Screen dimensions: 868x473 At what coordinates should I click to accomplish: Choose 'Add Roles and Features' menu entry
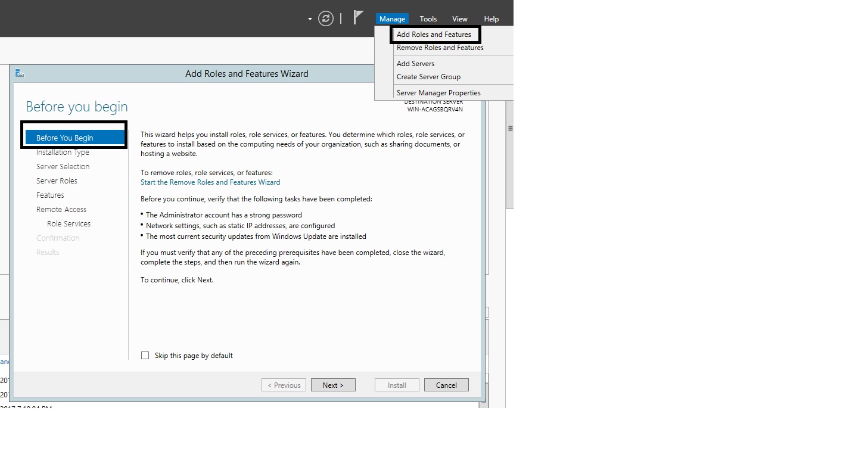click(x=434, y=35)
